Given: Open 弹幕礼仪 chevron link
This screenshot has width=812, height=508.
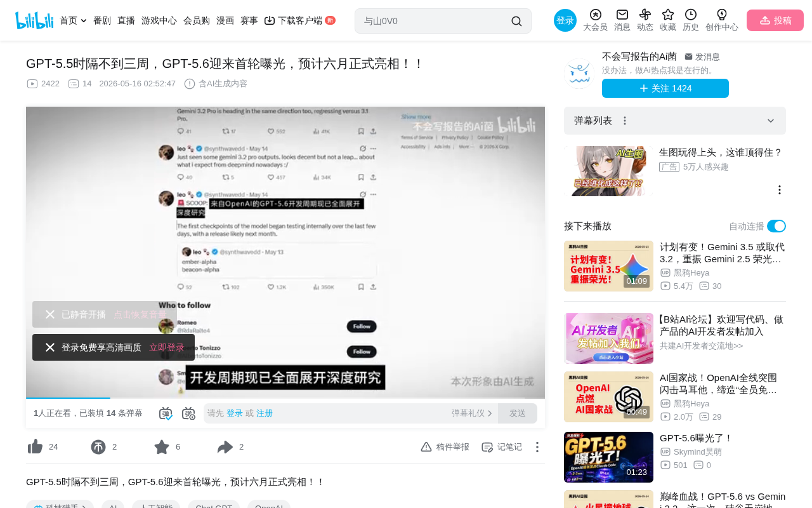Looking at the screenshot, I should (472, 413).
